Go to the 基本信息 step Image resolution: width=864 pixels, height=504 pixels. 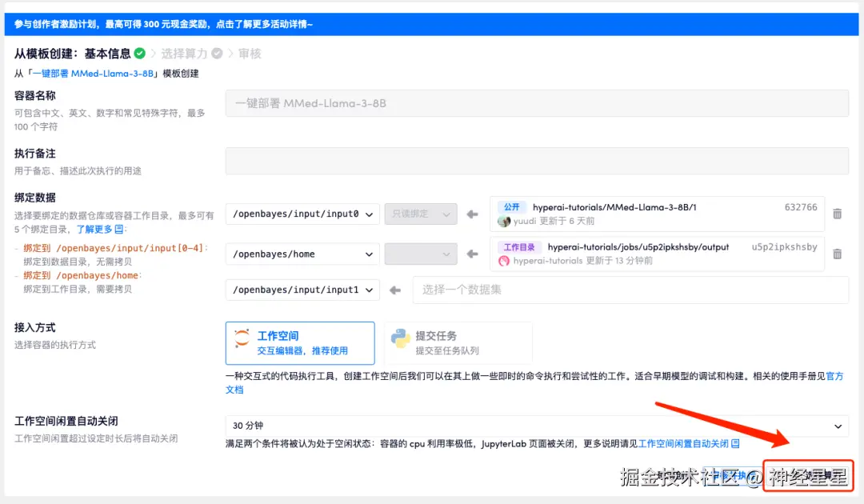point(107,54)
